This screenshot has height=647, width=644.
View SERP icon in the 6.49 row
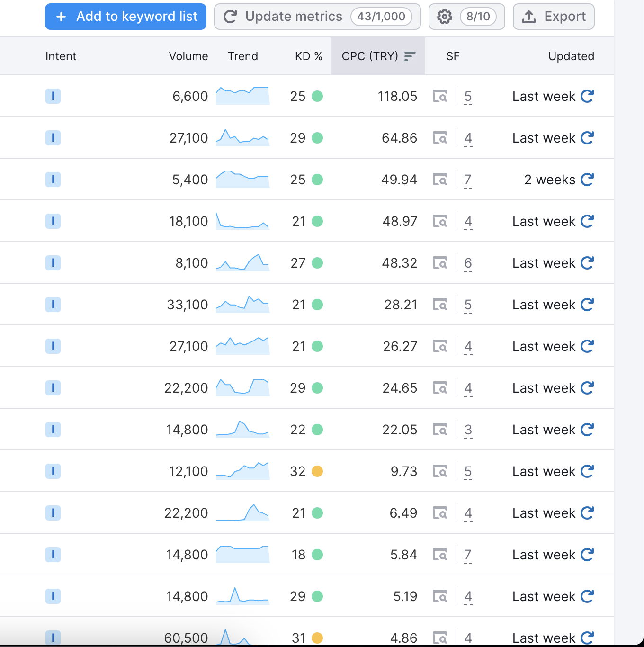[440, 513]
